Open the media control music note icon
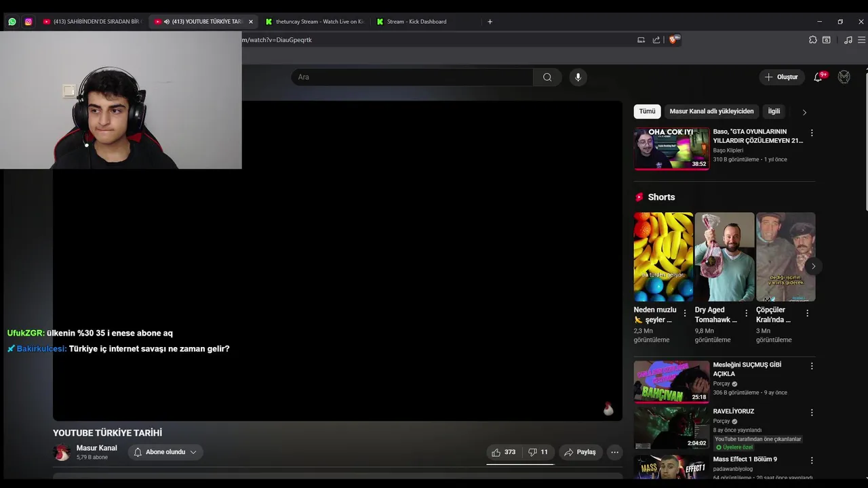The image size is (868, 488). tap(848, 40)
